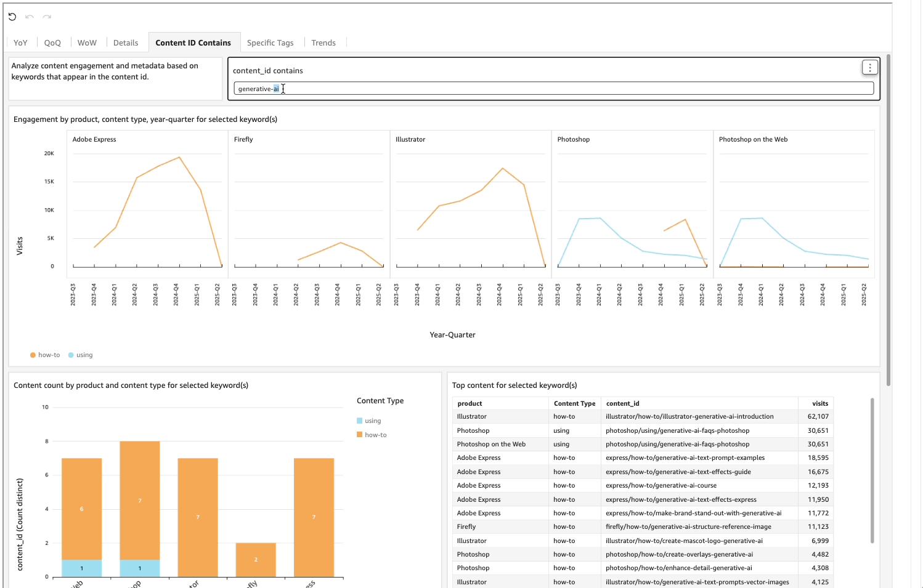
Task: Click the top content table scrollbar
Action: (x=872, y=470)
